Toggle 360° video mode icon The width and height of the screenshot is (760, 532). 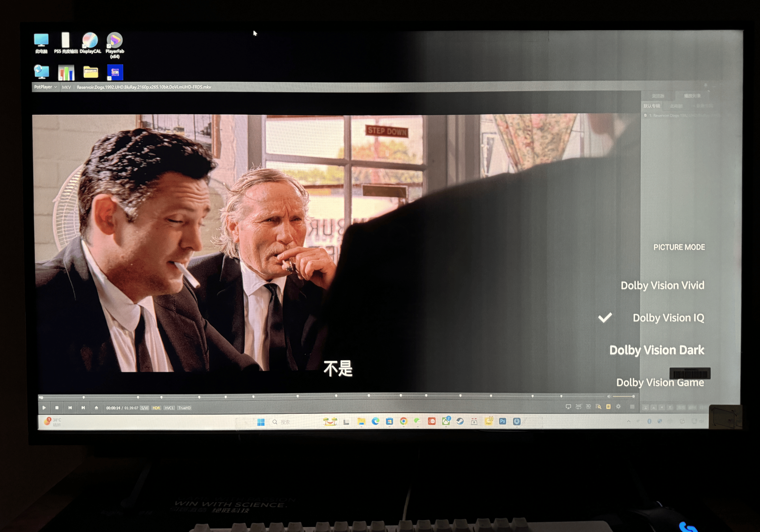[x=578, y=407]
